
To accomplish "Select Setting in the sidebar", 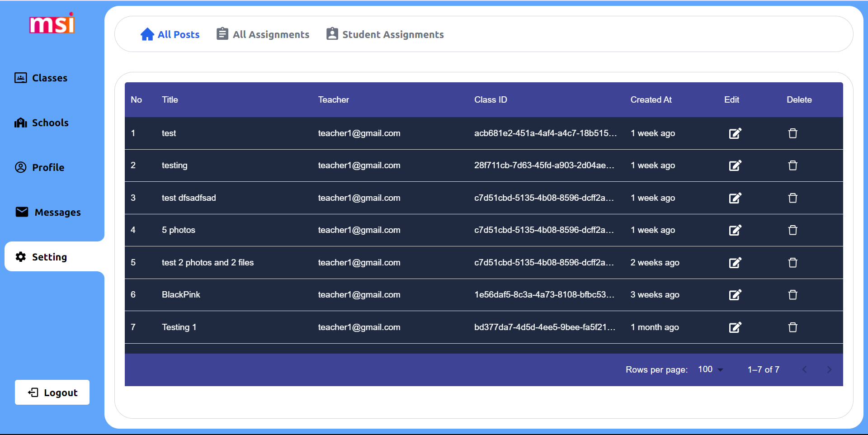I will [x=54, y=256].
